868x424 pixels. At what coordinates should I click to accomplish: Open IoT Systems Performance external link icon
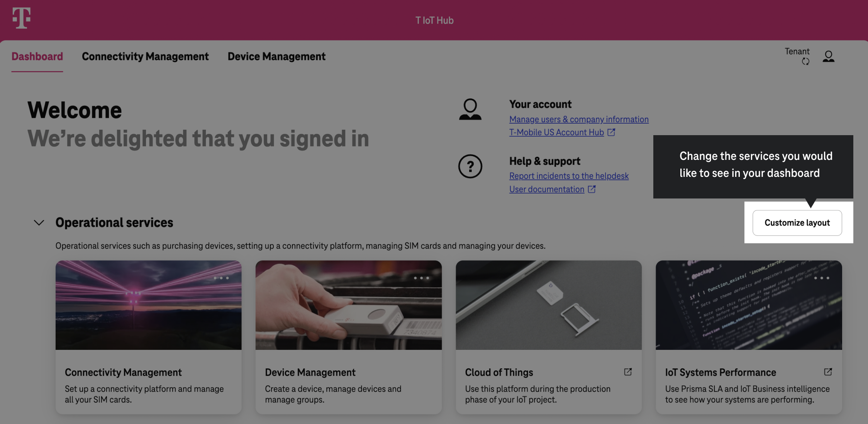pos(828,372)
